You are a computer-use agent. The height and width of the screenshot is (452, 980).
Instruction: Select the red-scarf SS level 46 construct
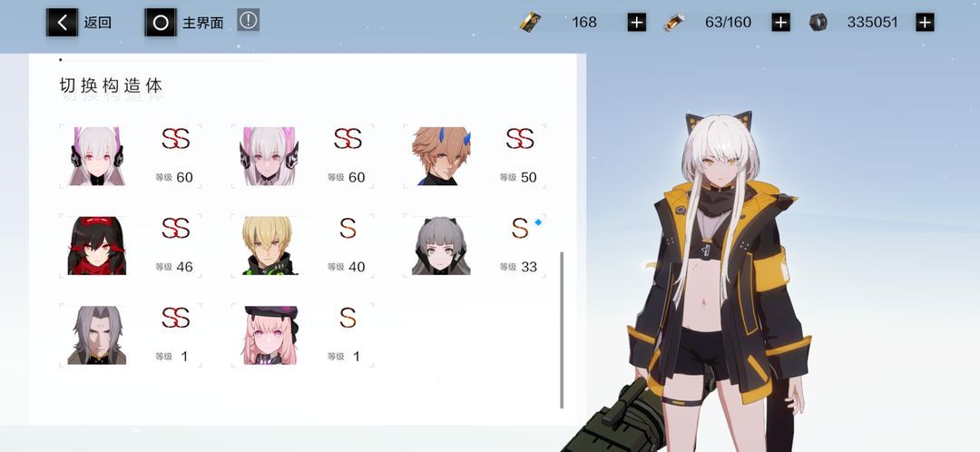coord(132,245)
